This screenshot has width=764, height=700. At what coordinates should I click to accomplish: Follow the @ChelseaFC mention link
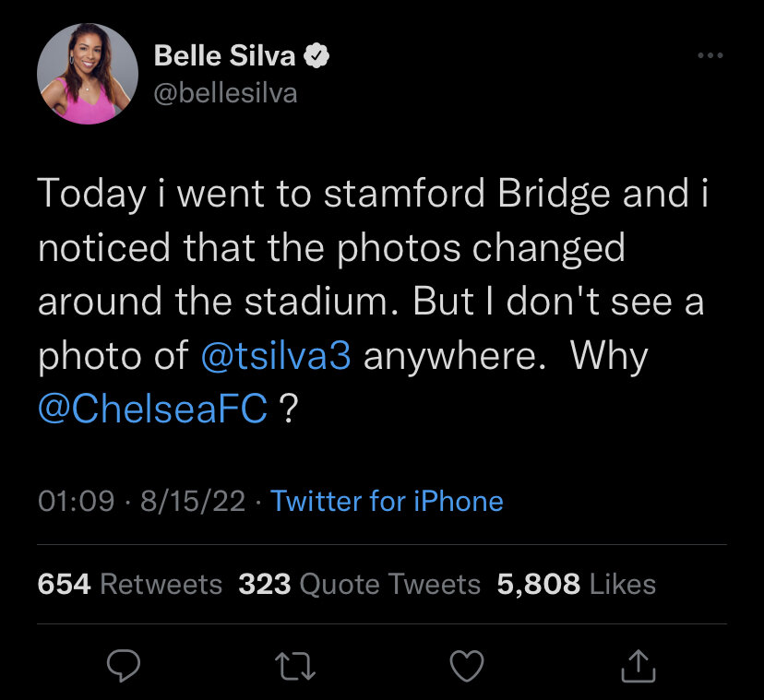152,409
